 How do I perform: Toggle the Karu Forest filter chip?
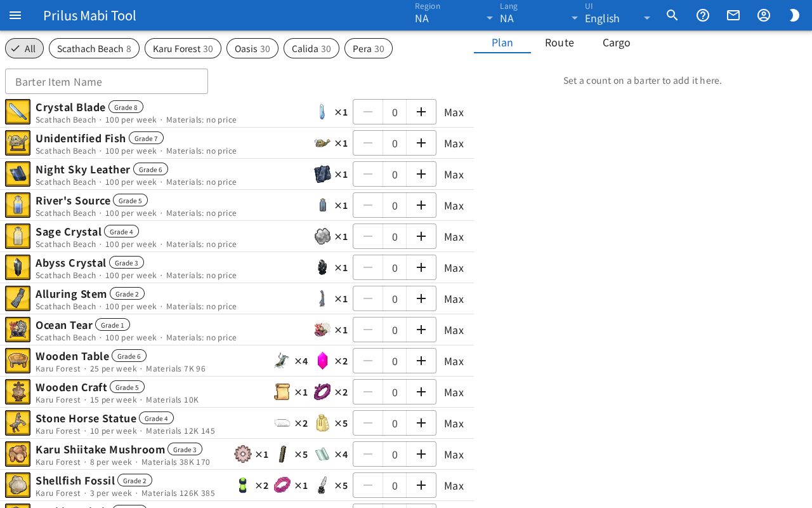[x=183, y=48]
